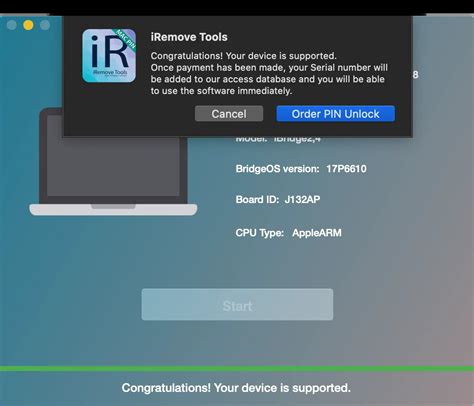Click the MacBook laptop illustration
Screen dimensions: 474x406
coord(113,162)
